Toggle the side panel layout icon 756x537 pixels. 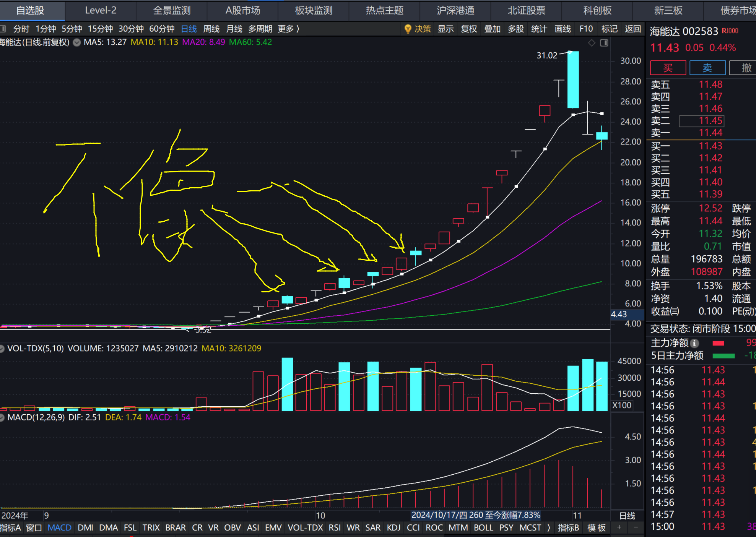click(604, 43)
